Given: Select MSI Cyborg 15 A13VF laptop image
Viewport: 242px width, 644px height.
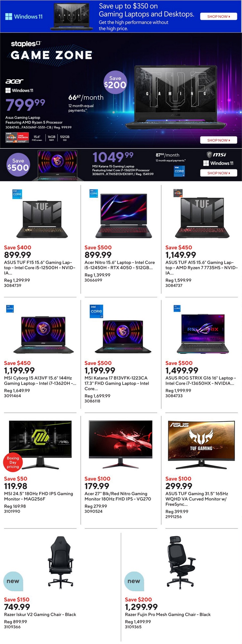Looking at the screenshot, I should pos(43,335).
